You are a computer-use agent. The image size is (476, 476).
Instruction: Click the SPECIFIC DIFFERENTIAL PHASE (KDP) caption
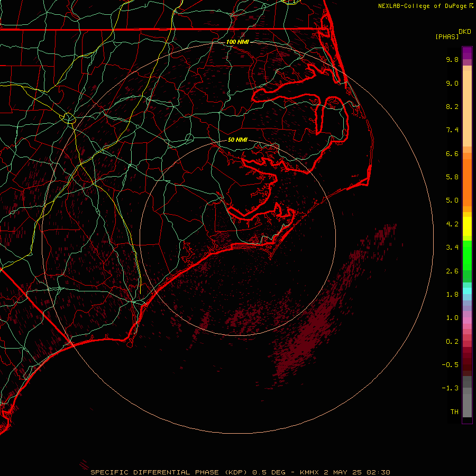click(169, 472)
